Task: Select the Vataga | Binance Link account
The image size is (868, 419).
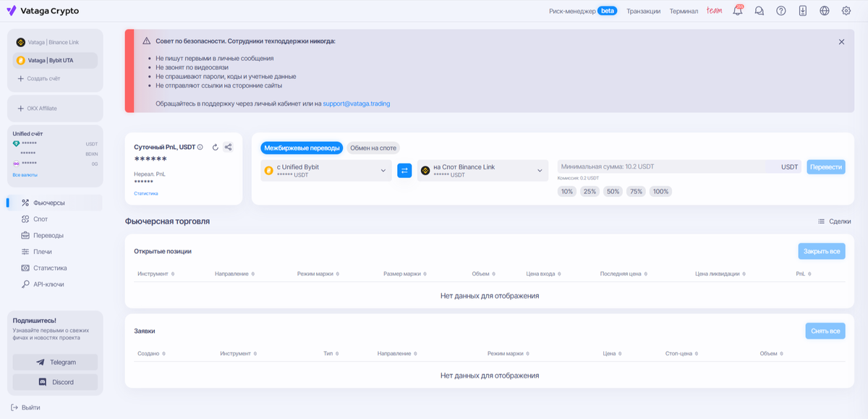Action: click(x=55, y=42)
